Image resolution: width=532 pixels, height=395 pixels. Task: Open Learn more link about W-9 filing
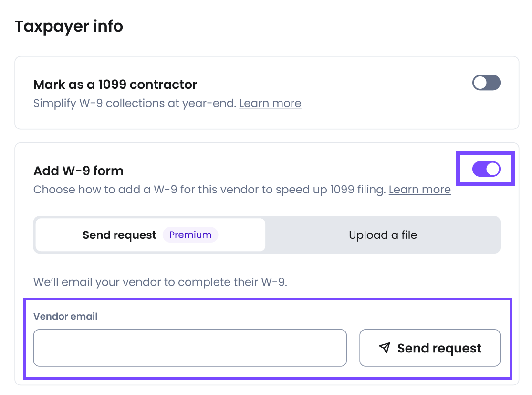(419, 190)
